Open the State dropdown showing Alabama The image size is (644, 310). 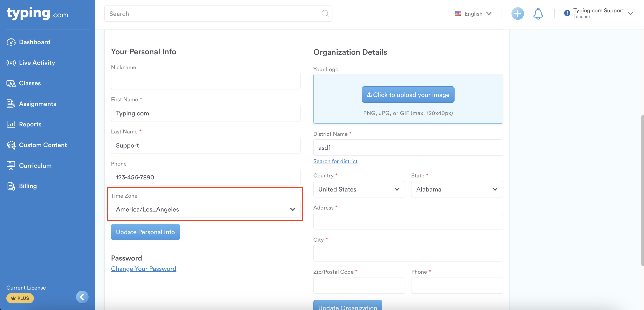457,189
